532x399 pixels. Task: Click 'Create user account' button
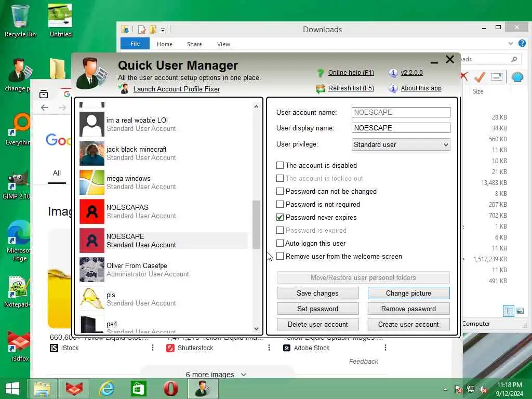coord(408,324)
